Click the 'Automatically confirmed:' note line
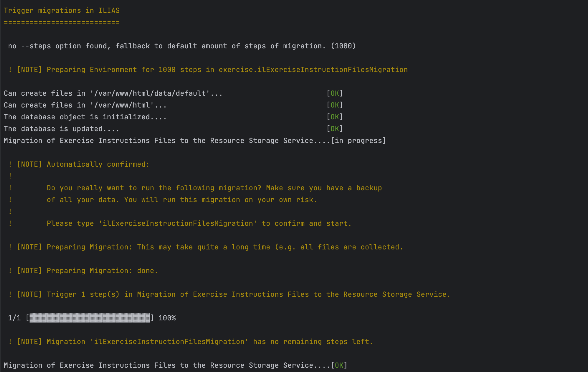The width and height of the screenshot is (588, 372). click(x=98, y=164)
